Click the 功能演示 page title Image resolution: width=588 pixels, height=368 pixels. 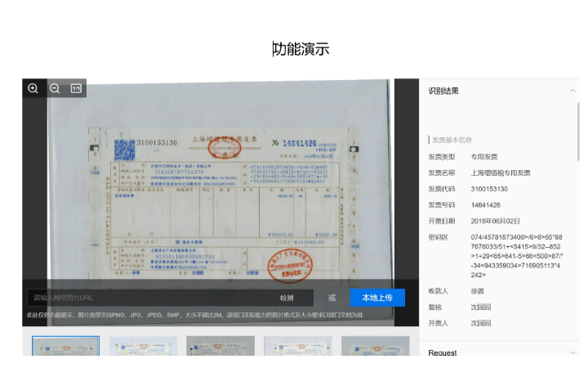[x=301, y=49]
